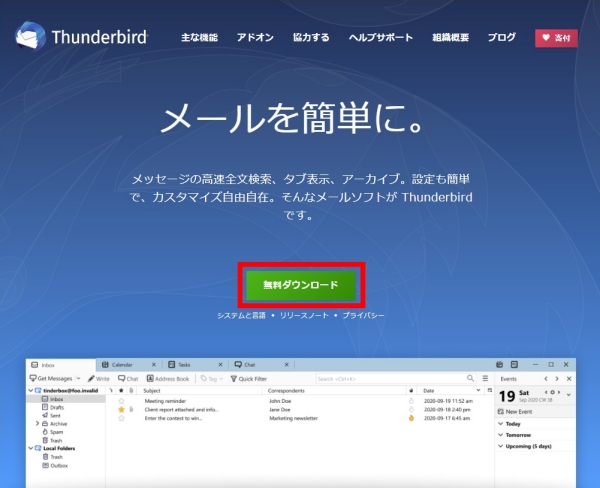This screenshot has width=600, height=488.
Task: Click the green 無料ダウンロード button
Action: [x=301, y=285]
